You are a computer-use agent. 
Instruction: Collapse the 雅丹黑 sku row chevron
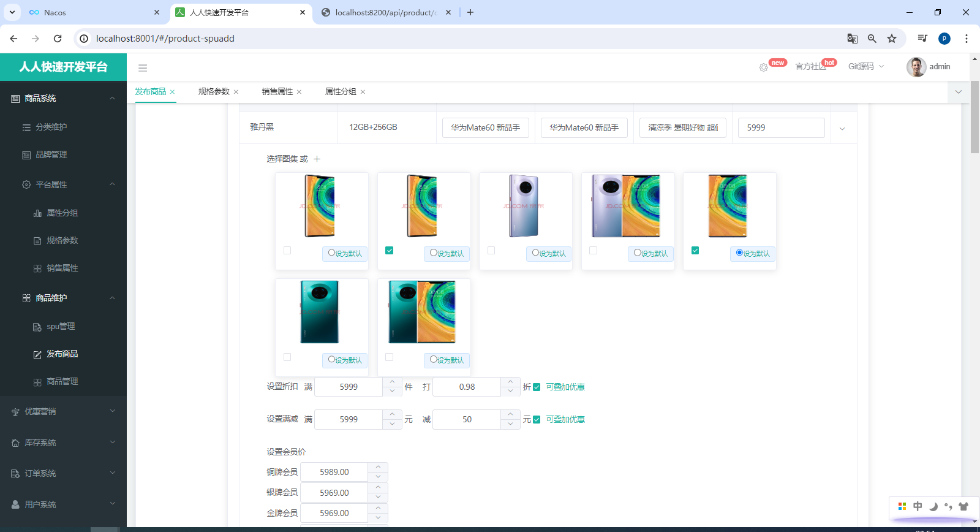click(842, 129)
